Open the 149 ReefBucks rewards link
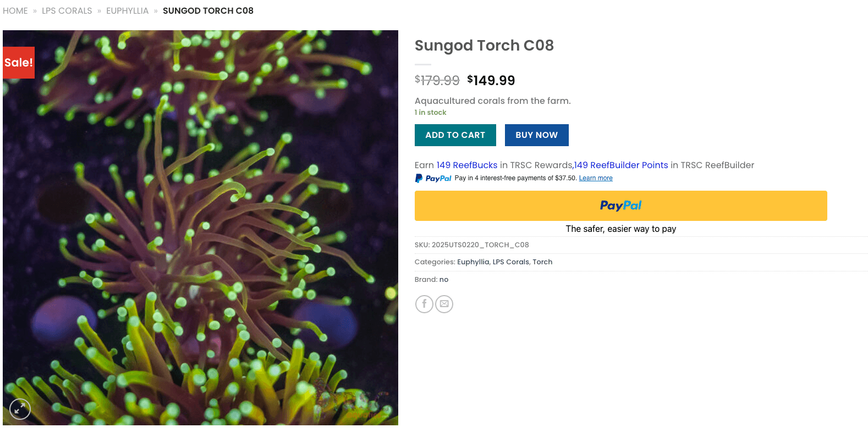Viewport: 868px width, 433px height. [466, 165]
